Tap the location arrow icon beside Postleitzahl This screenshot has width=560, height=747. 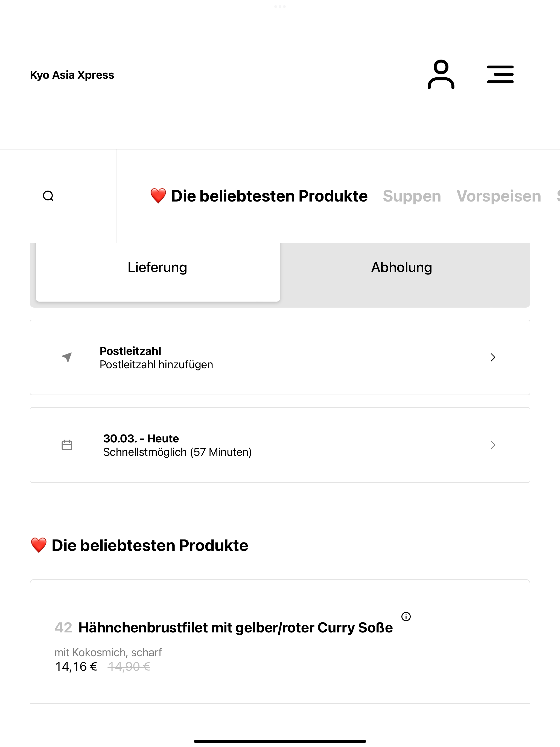point(67,357)
